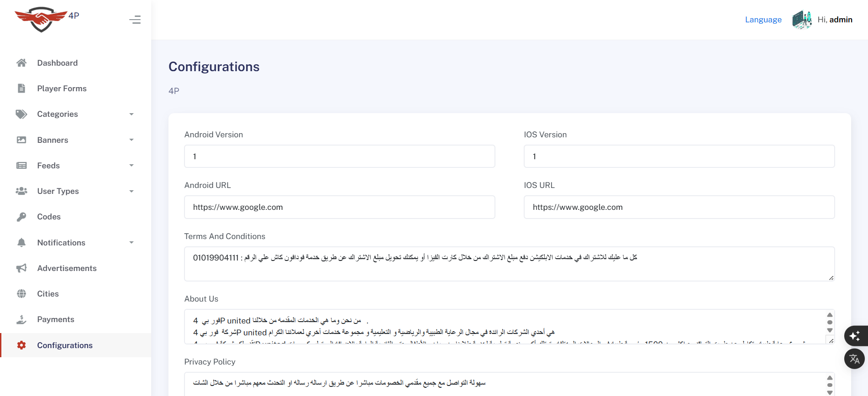This screenshot has width=868, height=396.
Task: Click the Configurations gear icon
Action: coord(21,345)
